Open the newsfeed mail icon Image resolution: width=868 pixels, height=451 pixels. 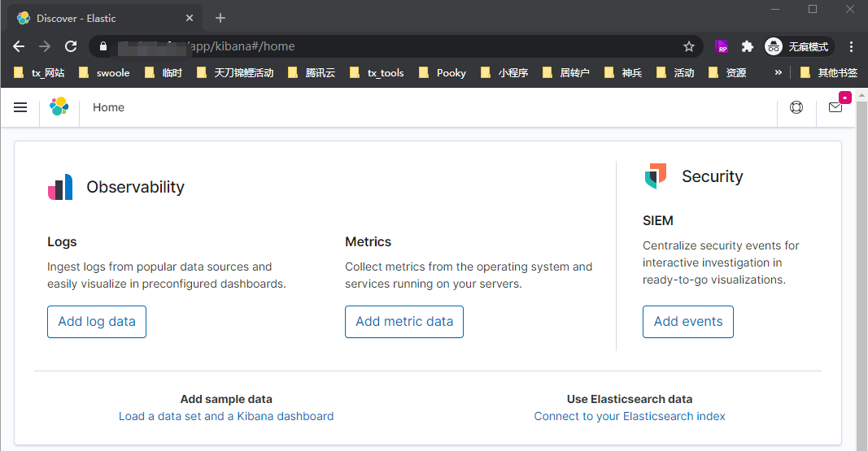pyautogui.click(x=835, y=107)
